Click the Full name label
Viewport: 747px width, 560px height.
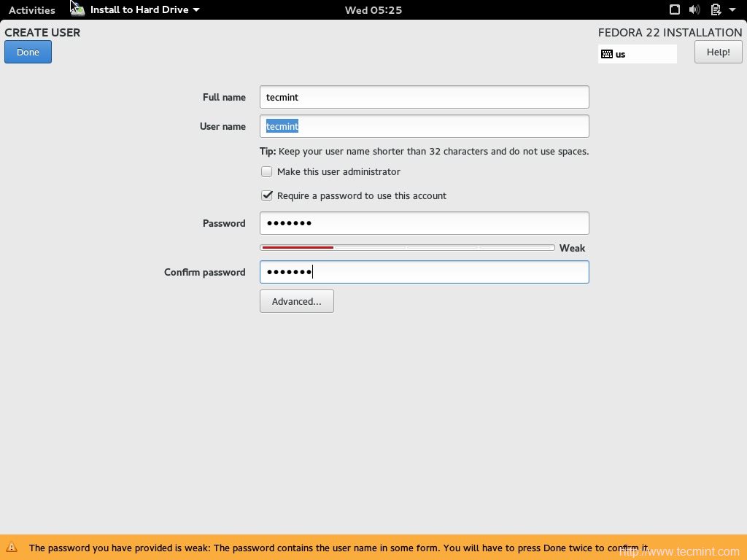(224, 97)
